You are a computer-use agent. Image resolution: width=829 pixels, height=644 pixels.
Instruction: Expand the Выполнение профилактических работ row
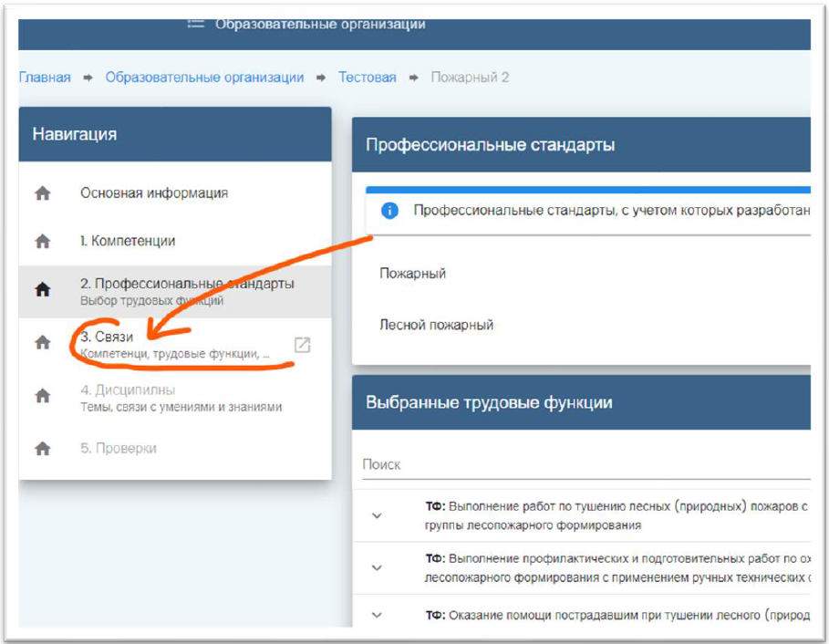(377, 568)
